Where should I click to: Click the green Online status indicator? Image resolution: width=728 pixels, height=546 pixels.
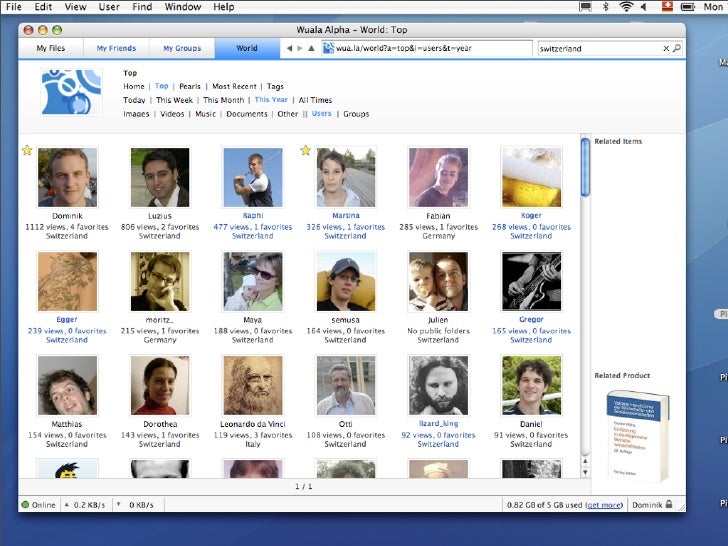[25, 505]
